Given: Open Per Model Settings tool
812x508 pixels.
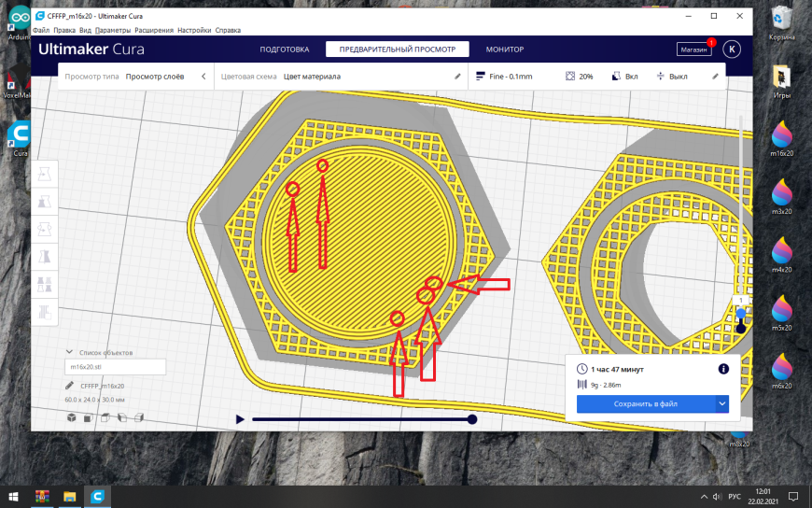Looking at the screenshot, I should pos(45,284).
